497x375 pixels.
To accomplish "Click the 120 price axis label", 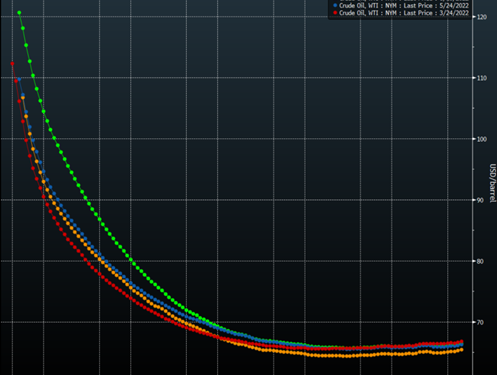I will 482,17.
